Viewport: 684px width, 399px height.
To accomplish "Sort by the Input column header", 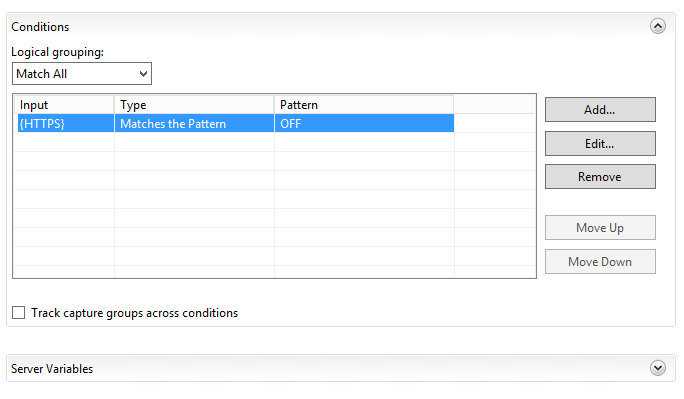I will (64, 105).
